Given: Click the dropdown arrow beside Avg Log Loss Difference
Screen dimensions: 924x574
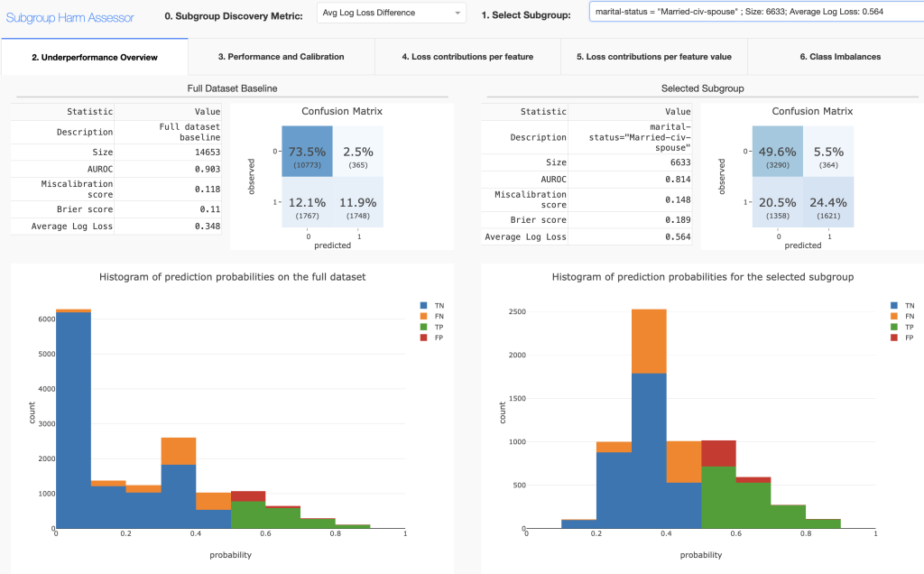Looking at the screenshot, I should (457, 13).
